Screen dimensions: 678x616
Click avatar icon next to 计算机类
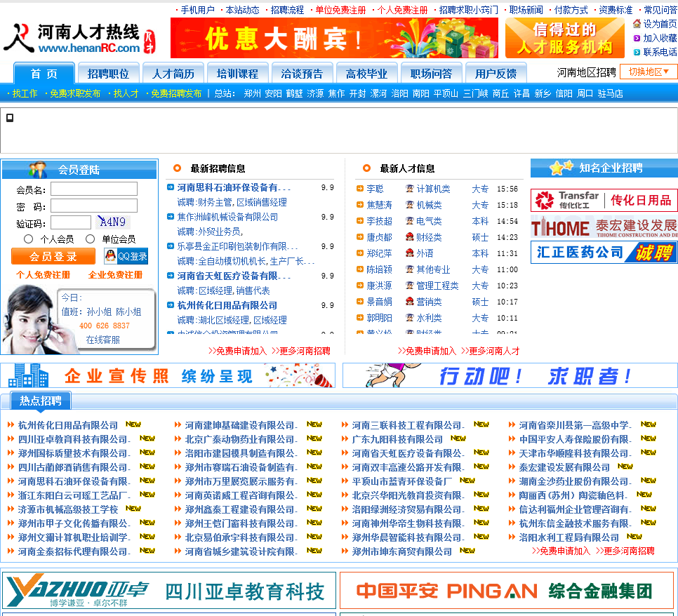coord(409,189)
